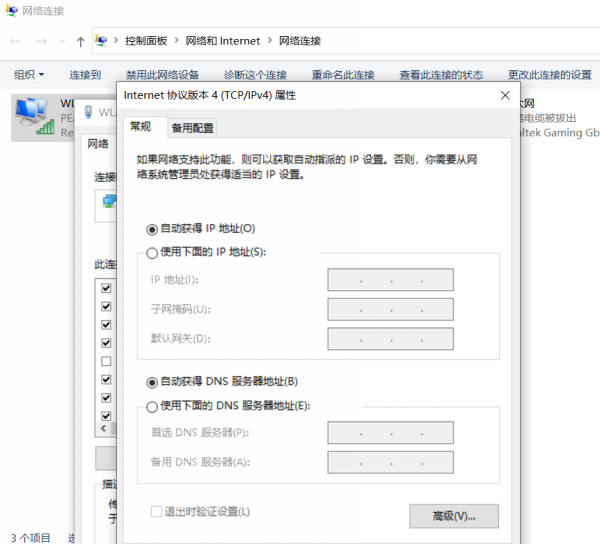Toggle the last checkbox in WLAN properties list

(106, 416)
